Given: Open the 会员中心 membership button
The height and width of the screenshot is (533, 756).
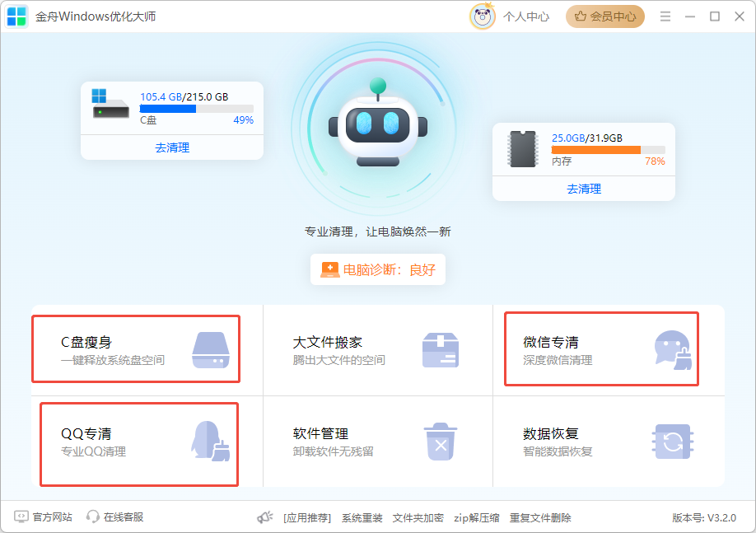Looking at the screenshot, I should [605, 16].
